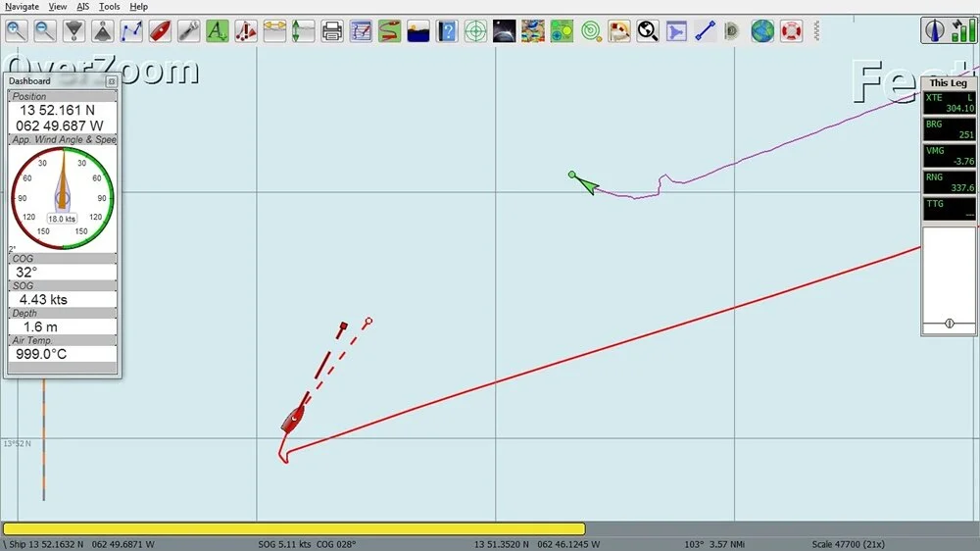980x551 pixels.
Task: Click the downward gray triangle chart-shift icon
Action: click(x=73, y=30)
